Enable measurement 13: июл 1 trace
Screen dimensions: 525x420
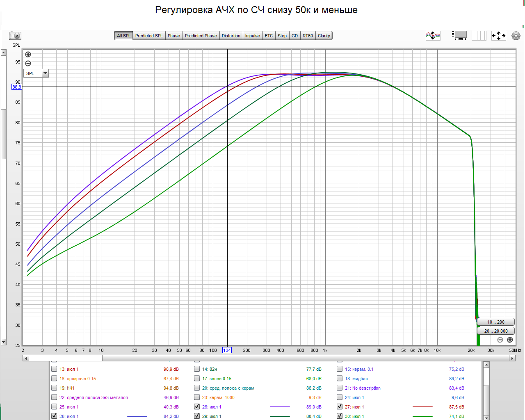coord(54,369)
